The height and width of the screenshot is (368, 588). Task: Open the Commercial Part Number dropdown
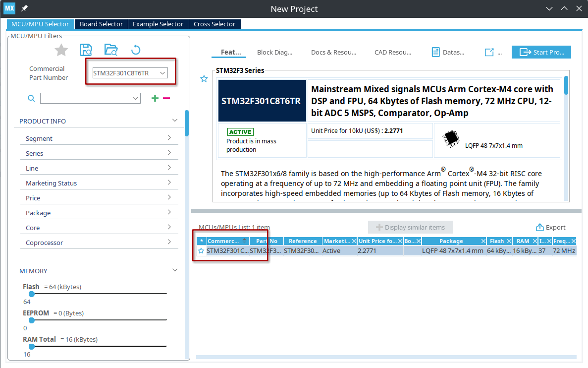click(162, 73)
